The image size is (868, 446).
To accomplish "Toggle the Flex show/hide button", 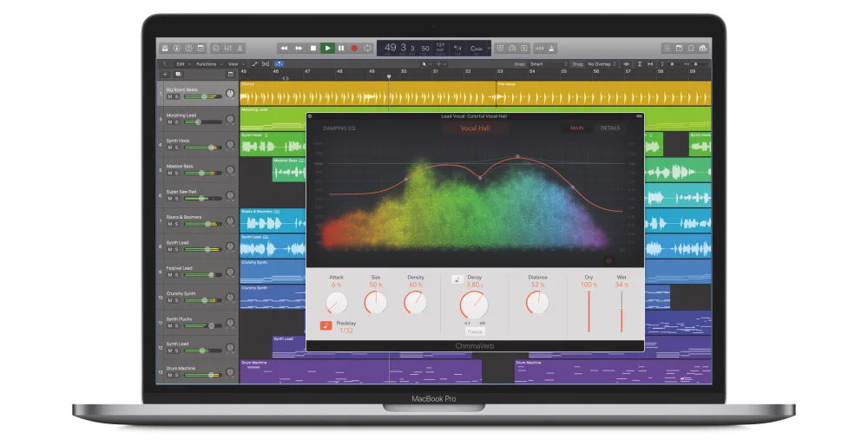I will (x=266, y=64).
